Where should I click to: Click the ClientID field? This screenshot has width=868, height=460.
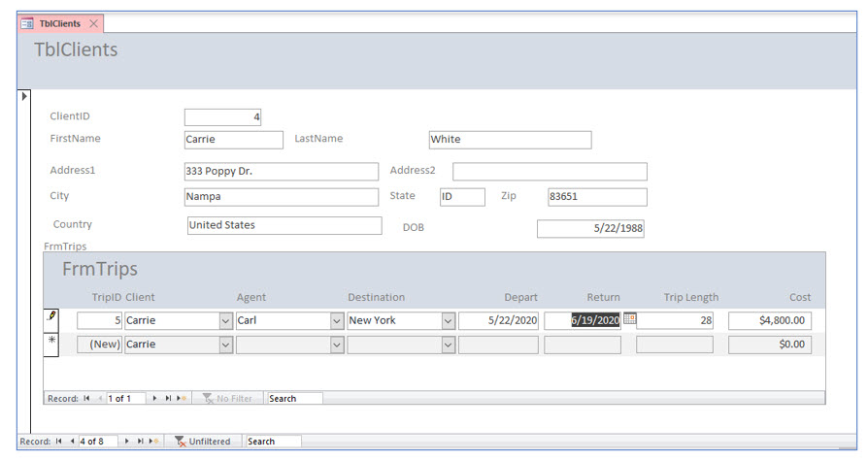point(222,116)
